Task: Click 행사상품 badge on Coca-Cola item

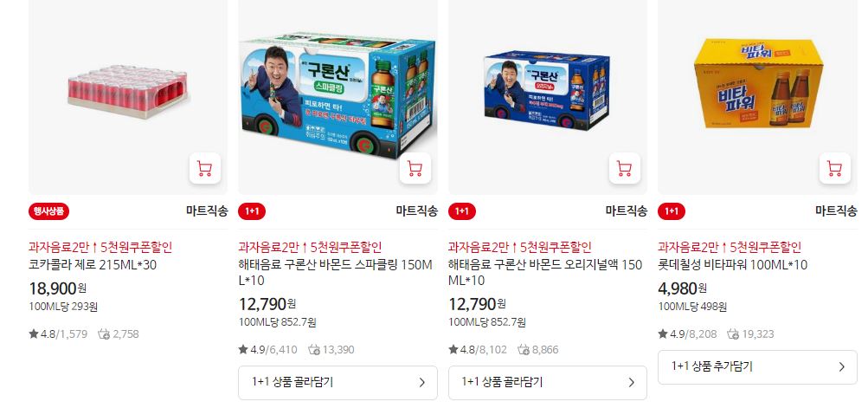Action: [x=48, y=211]
